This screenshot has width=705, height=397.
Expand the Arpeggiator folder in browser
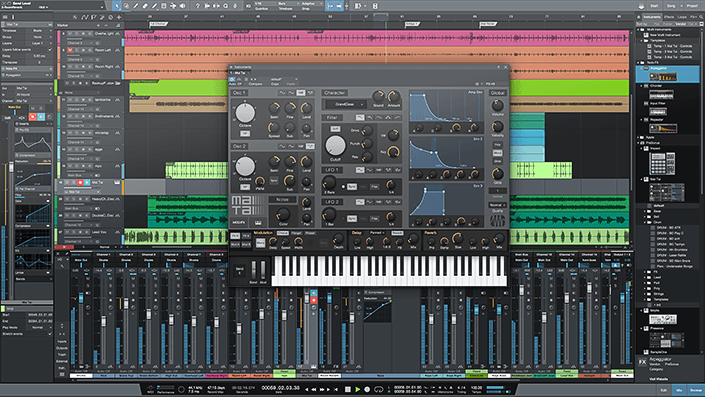click(642, 68)
